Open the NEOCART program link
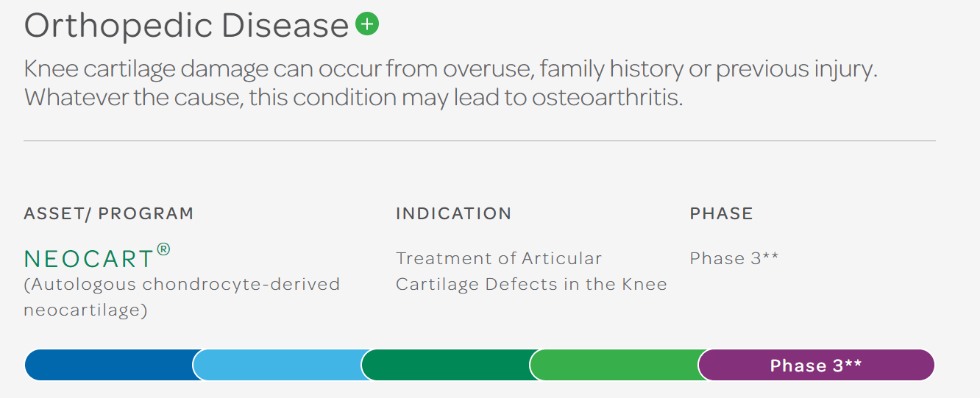Screen dimensions: 980x398 tap(90, 258)
